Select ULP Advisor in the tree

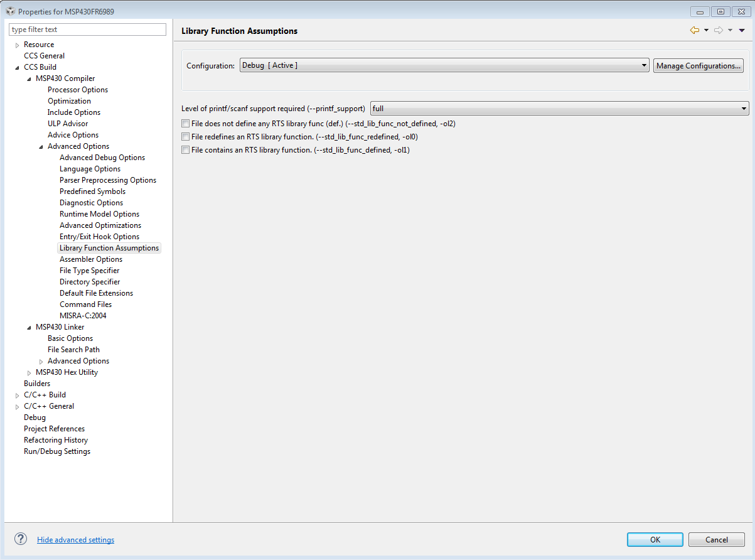pyautogui.click(x=68, y=124)
